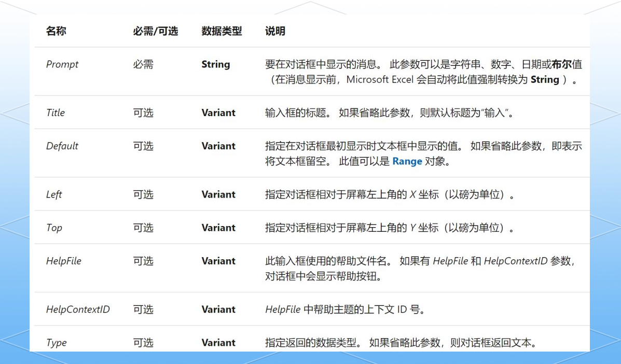
Task: Click 可选 in the Top row
Action: 143,228
